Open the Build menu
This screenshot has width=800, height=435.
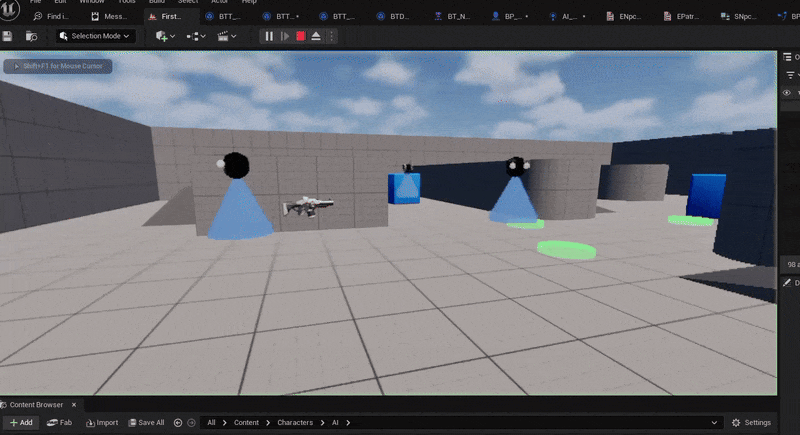coord(157,2)
